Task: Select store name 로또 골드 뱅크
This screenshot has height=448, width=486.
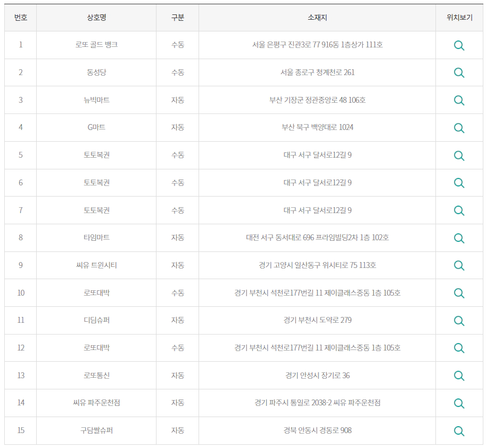Action: pyautogui.click(x=96, y=45)
